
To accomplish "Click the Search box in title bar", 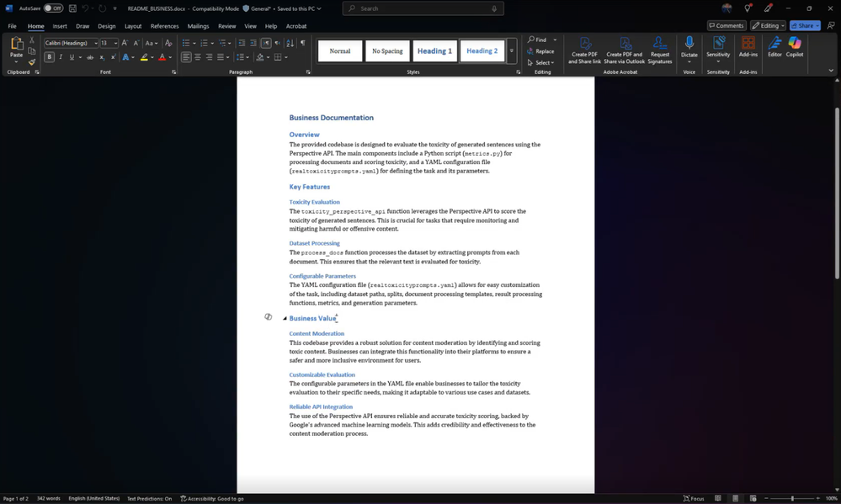I will coord(423,8).
